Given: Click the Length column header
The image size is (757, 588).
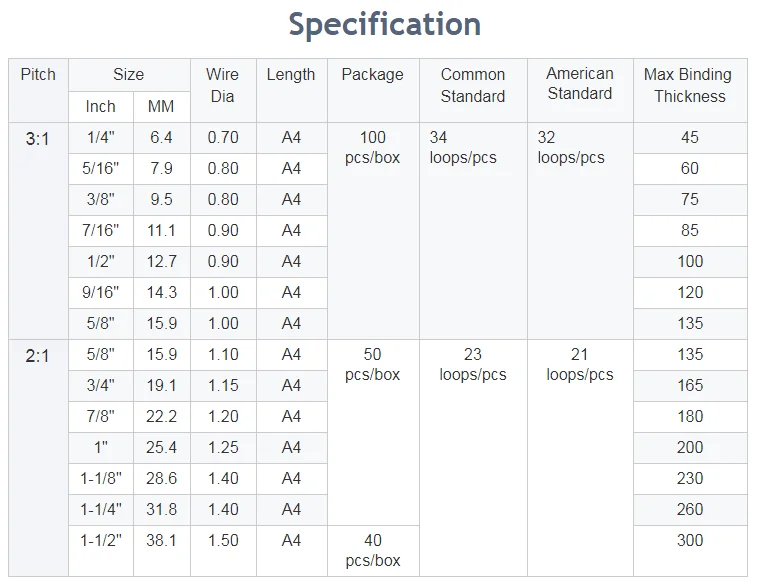Looking at the screenshot, I should (291, 75).
